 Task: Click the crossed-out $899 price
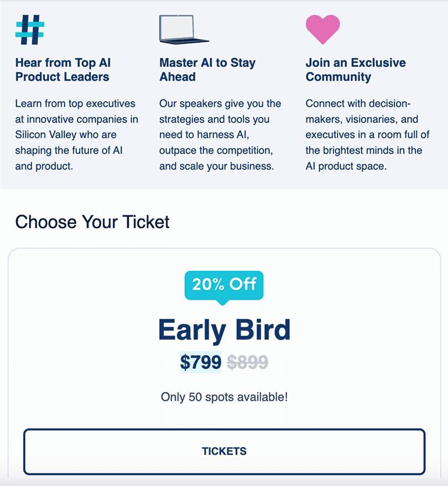click(246, 362)
